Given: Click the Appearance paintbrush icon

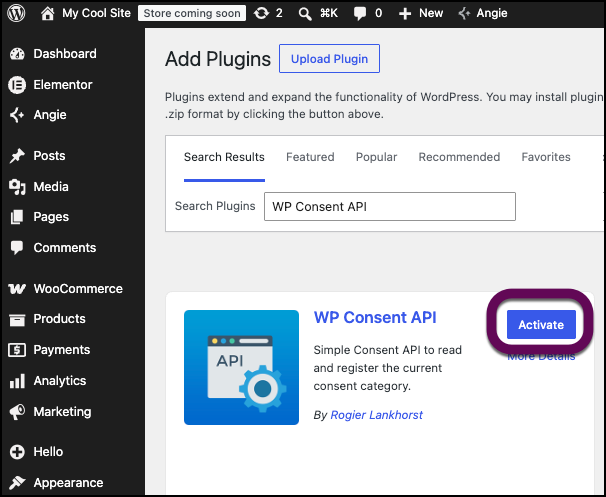Looking at the screenshot, I should pyautogui.click(x=17, y=483).
